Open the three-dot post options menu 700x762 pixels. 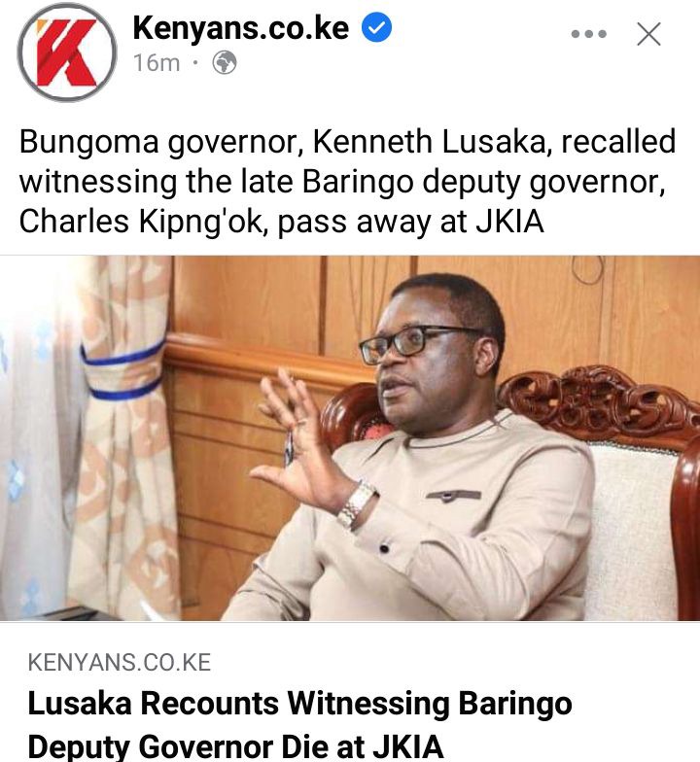589,34
